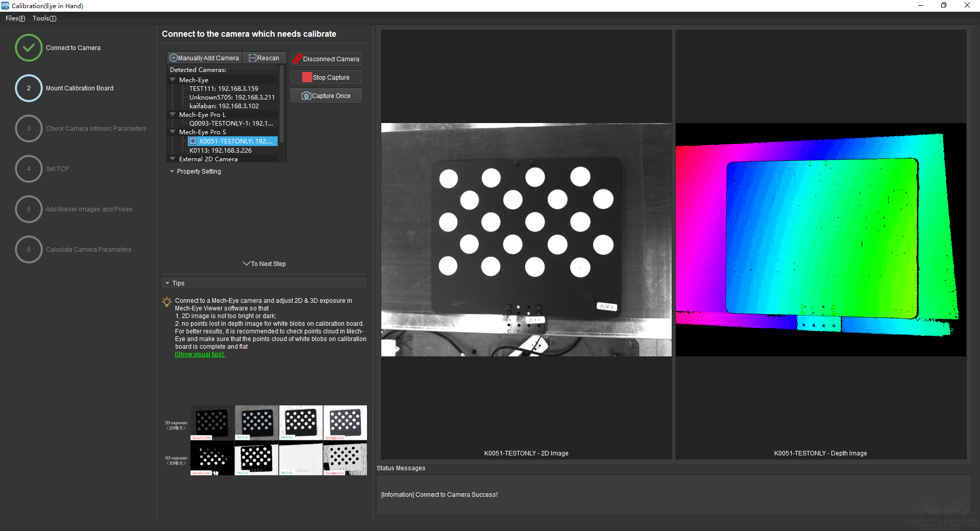The image size is (980, 531).
Task: Click the green Connect to Camera checkmark circle
Action: coord(29,48)
